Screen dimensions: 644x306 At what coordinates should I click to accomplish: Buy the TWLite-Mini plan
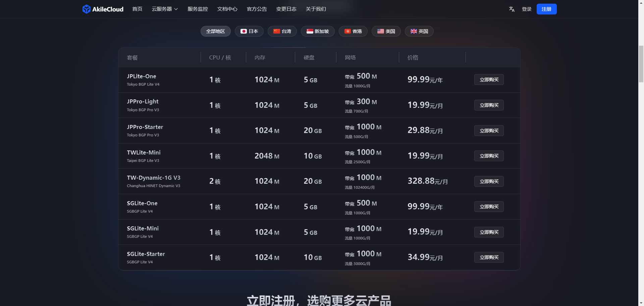tap(489, 156)
